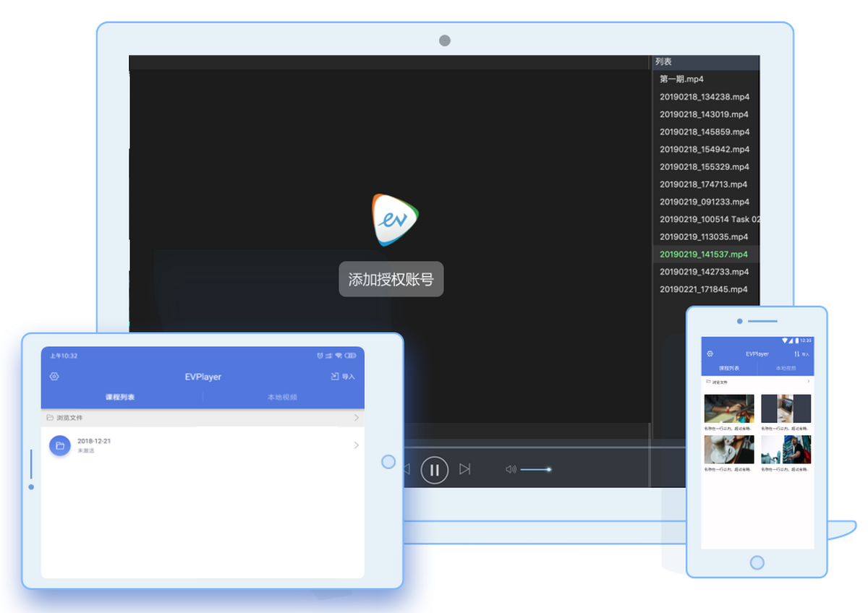Click the 添加授权账号 button
Image resolution: width=868 pixels, height=613 pixels.
click(x=391, y=279)
